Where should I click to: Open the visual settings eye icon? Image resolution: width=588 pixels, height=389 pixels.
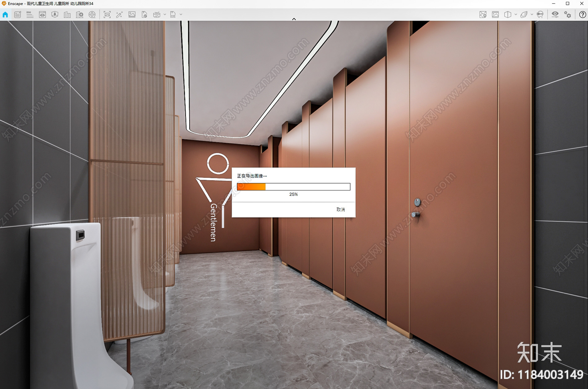(555, 15)
